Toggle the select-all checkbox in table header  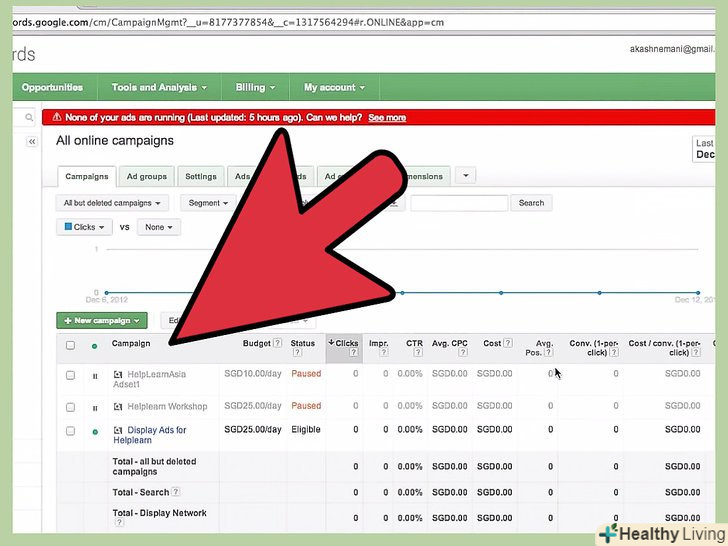[x=70, y=346]
